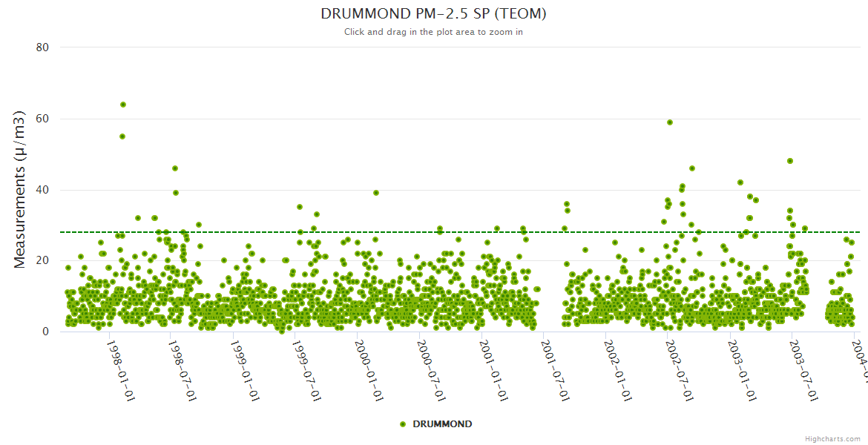Screen dimensions: 868x445
Task: Click the 80 y-axis tick label
Action: [42, 47]
